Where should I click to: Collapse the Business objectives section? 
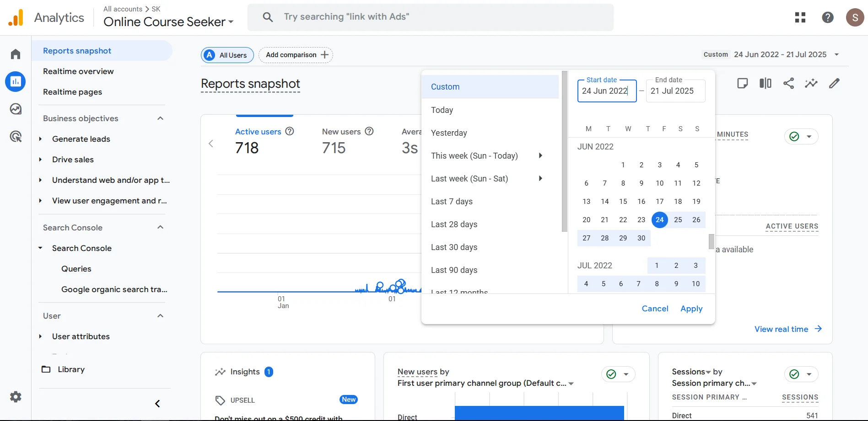tap(160, 118)
